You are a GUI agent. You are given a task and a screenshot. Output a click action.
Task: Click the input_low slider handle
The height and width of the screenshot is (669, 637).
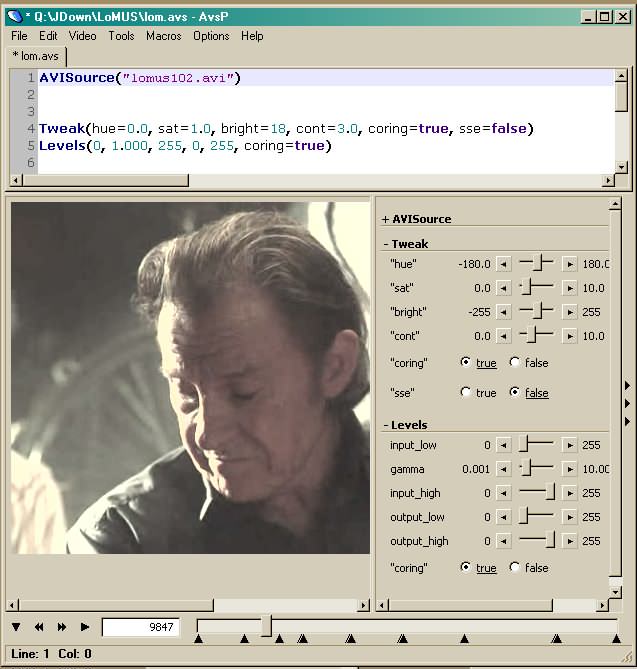524,444
